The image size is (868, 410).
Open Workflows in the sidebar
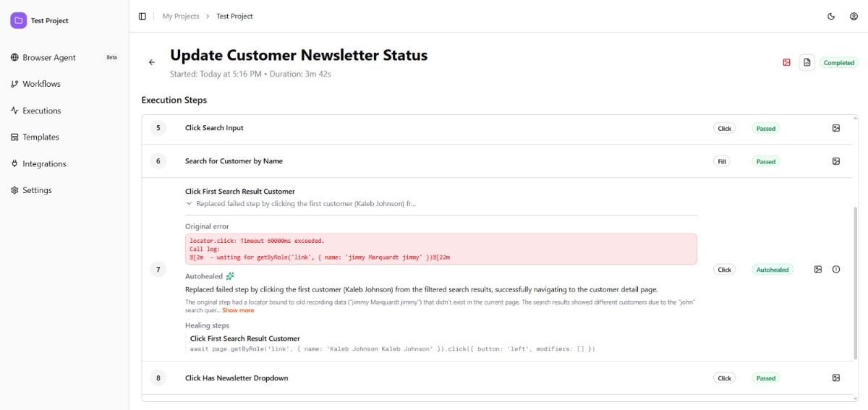(x=41, y=84)
